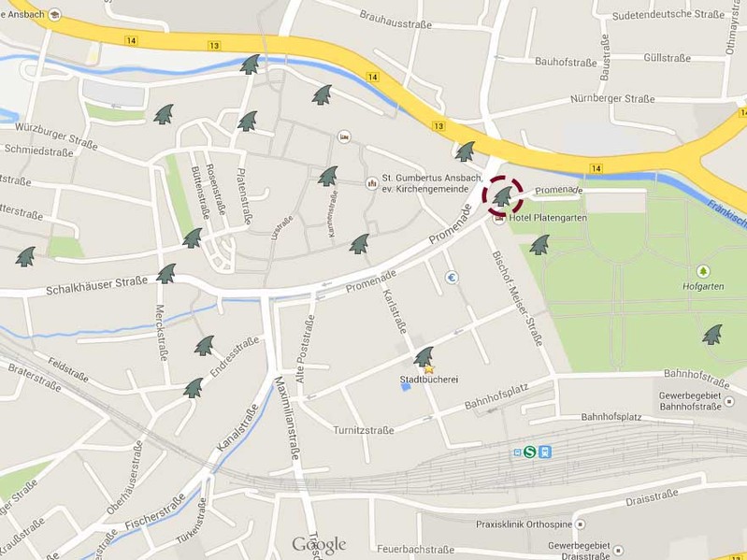Open the Hotel Platengarten label
Screen dimensions: 747x560
[548, 218]
